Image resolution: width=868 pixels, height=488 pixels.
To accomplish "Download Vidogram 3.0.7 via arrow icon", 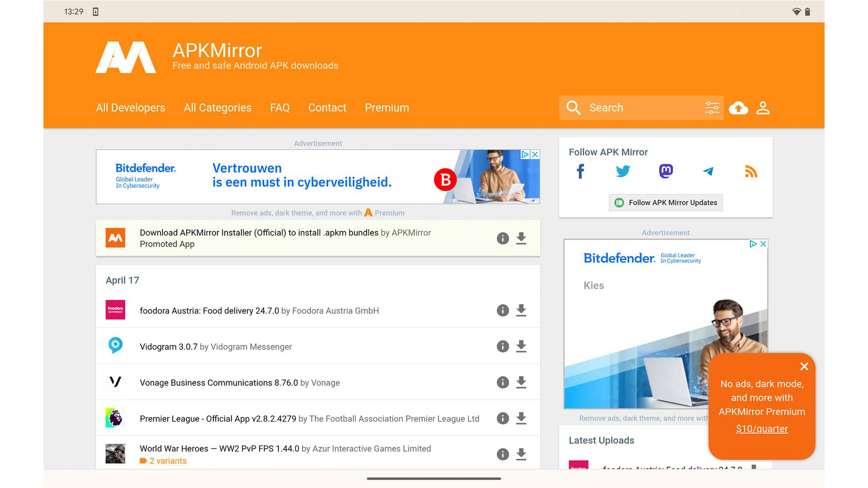I will 521,347.
